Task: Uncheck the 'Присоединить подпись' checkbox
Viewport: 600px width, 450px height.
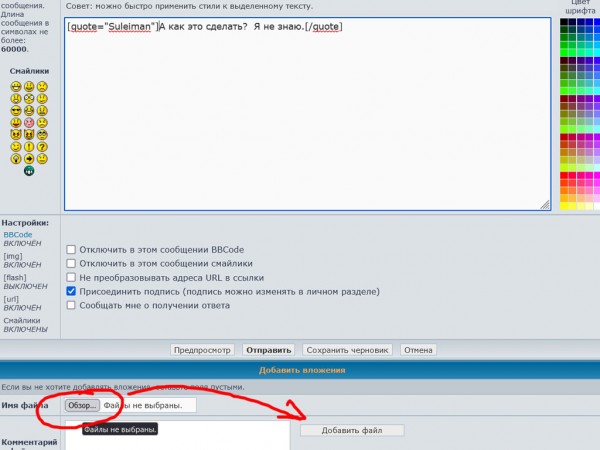Action: tap(72, 291)
